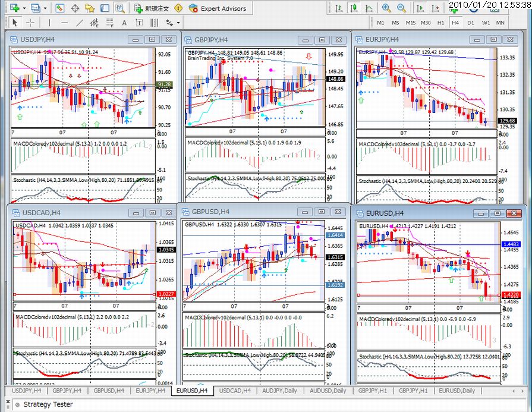The width and height of the screenshot is (532, 412).
Task: Click the BrainTrading Inc. System text in GBPJPY chart
Action: tap(220, 58)
